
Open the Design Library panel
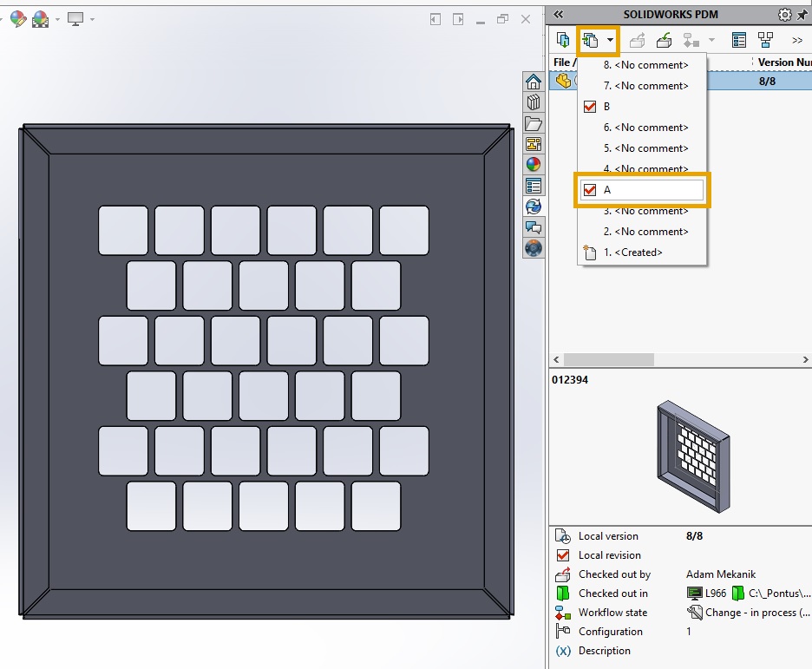tap(534, 102)
